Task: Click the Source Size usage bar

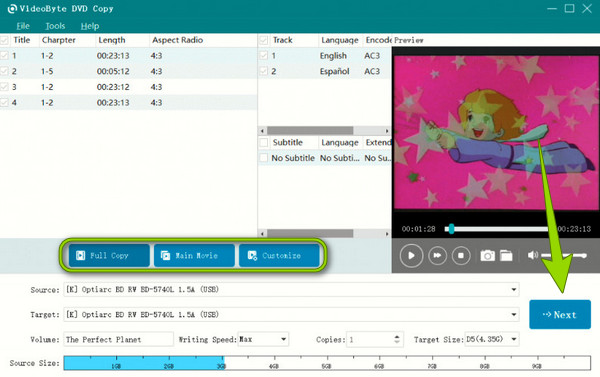Action: 327,362
